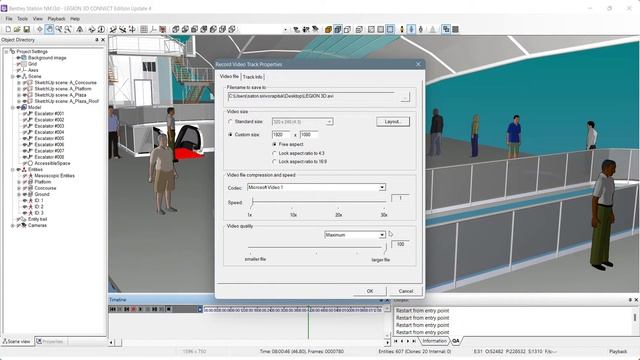The image size is (640, 360).
Task: Open the Playback menu
Action: tap(56, 19)
